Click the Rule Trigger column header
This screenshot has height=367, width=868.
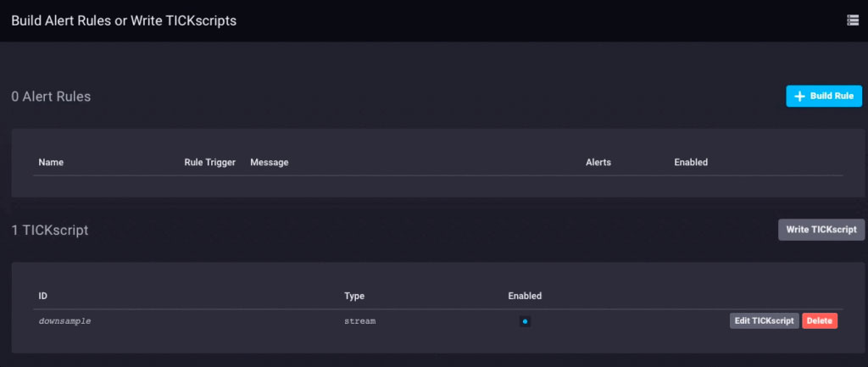coord(209,162)
